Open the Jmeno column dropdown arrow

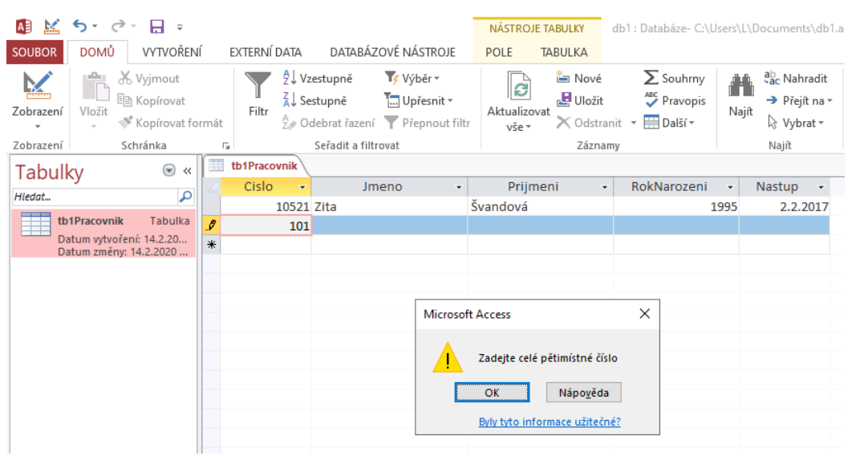[x=458, y=187]
